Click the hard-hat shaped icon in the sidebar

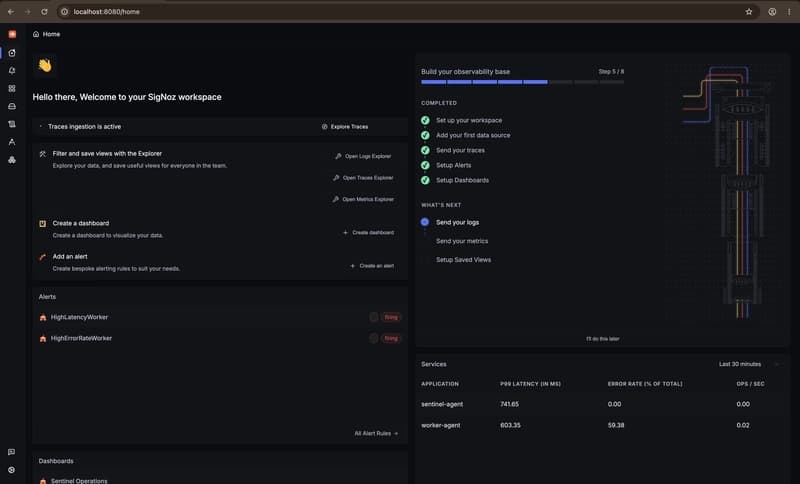coord(12,107)
